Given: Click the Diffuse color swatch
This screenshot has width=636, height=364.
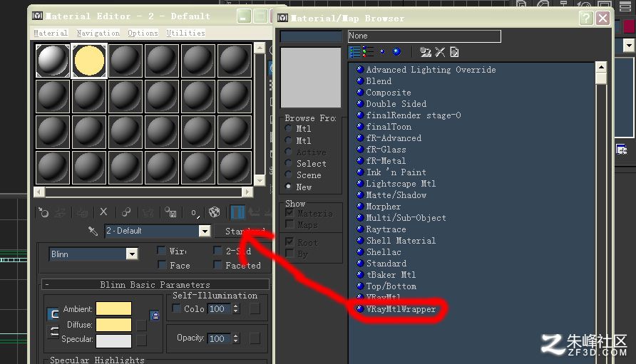Looking at the screenshot, I should (113, 325).
